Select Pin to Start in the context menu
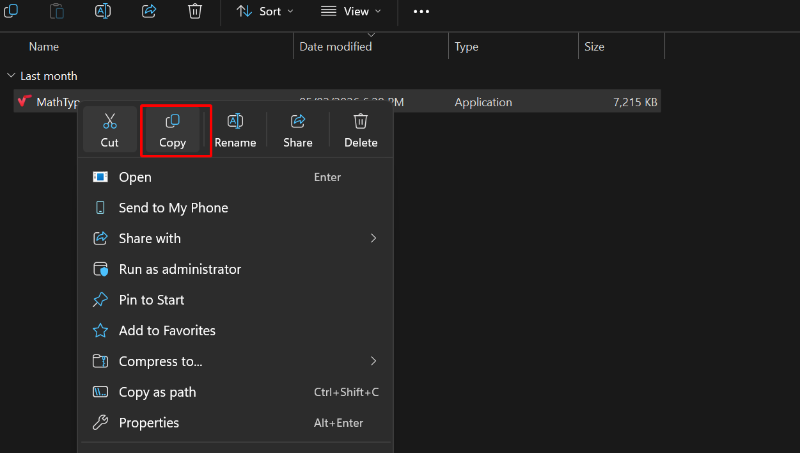The width and height of the screenshot is (800, 453). (151, 300)
